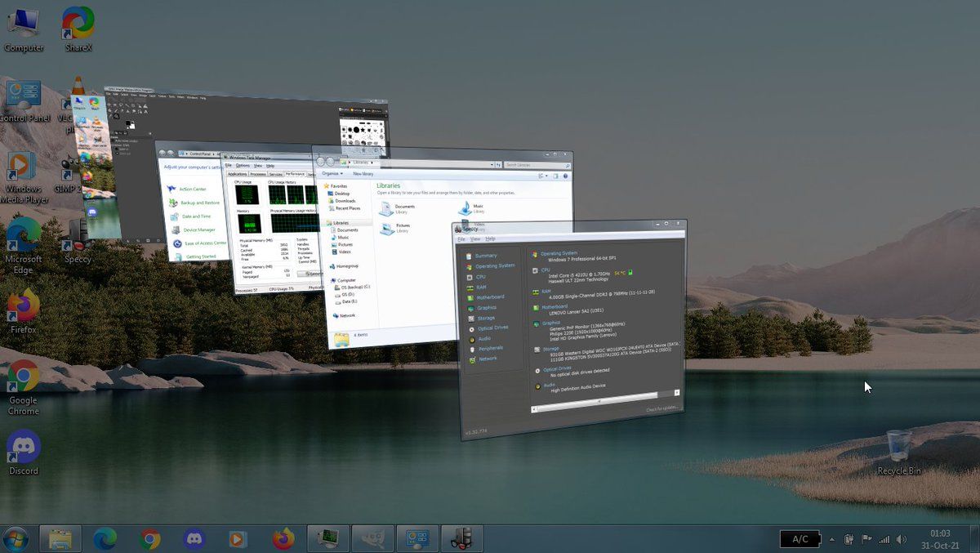Click the Speccy icon on the taskbar
980x553 pixels.
click(x=461, y=538)
